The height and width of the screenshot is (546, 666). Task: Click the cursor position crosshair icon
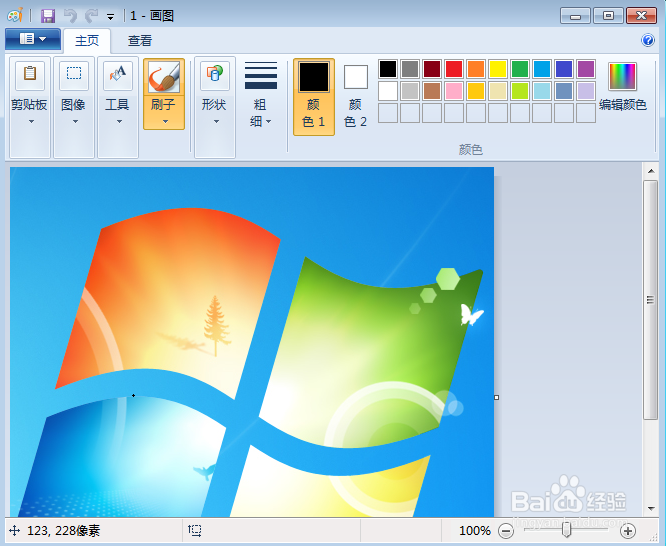coord(14,531)
